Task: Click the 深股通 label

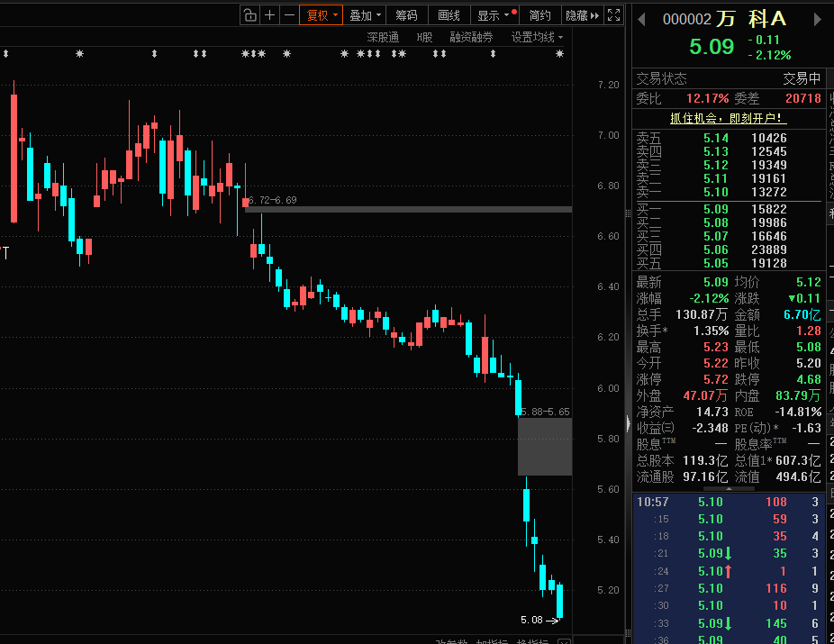Action: [383, 37]
